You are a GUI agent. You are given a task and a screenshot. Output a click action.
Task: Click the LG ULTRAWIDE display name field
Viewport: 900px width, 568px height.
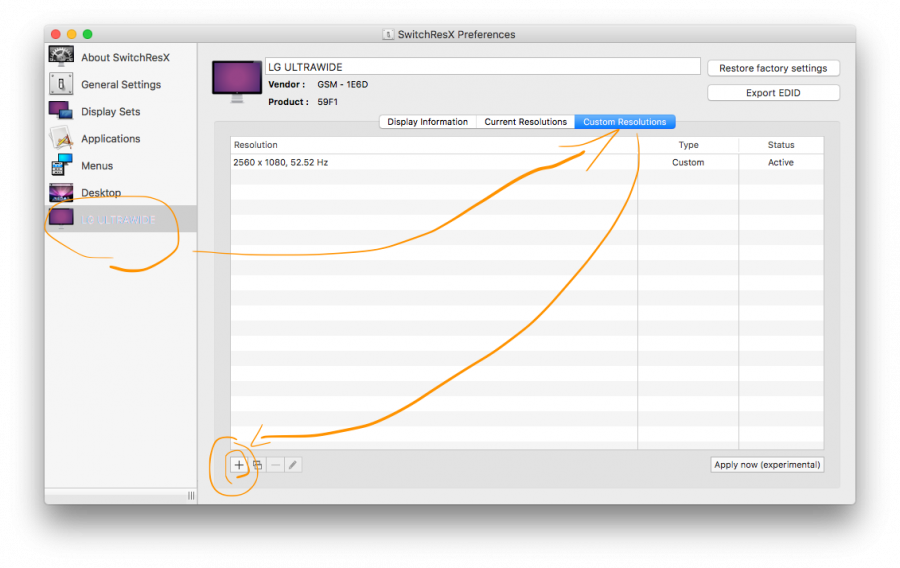(482, 67)
